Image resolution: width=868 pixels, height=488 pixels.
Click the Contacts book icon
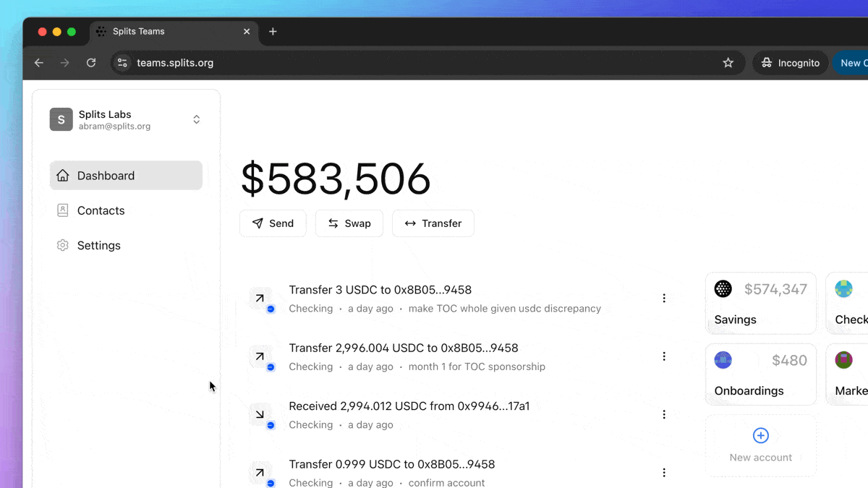coord(63,210)
